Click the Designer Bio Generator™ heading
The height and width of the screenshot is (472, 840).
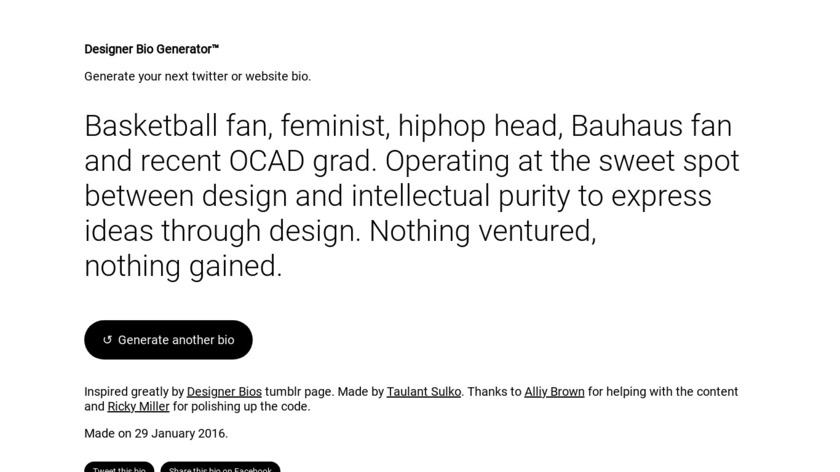pyautogui.click(x=151, y=49)
